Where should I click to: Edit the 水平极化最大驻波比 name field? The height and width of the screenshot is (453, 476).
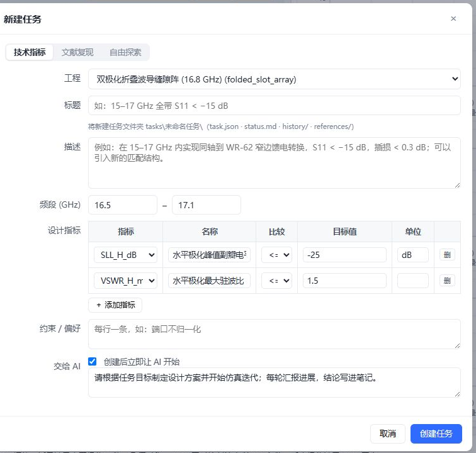(209, 281)
